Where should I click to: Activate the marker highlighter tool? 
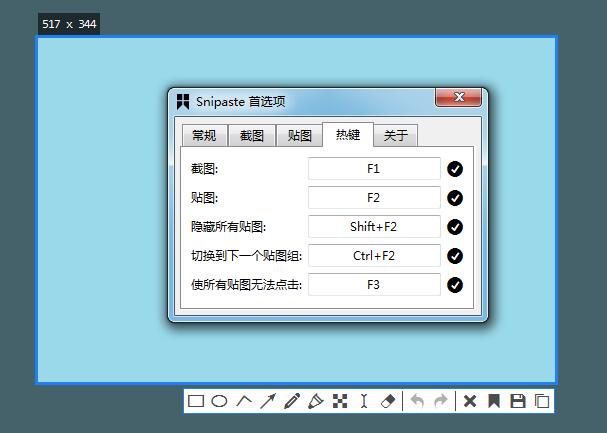click(316, 401)
